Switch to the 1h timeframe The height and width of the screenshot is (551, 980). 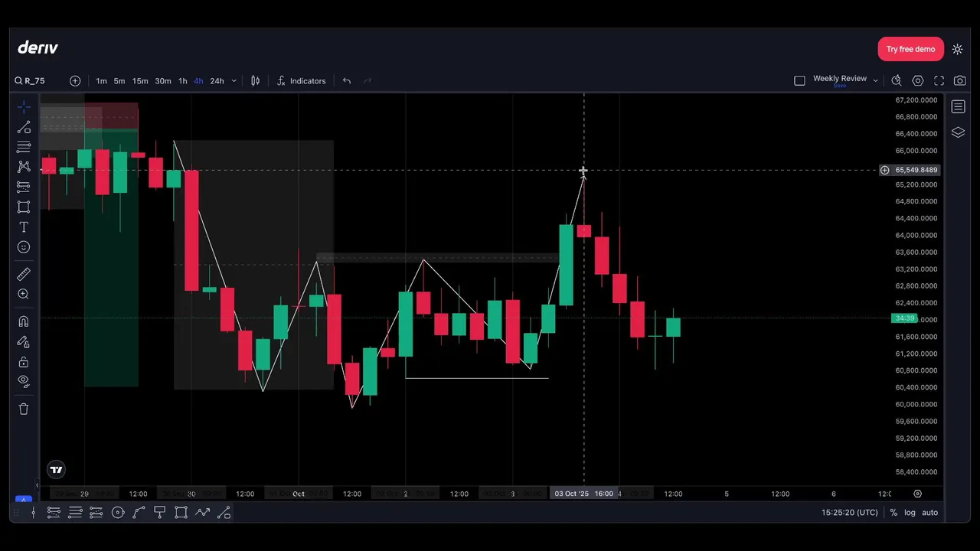tap(182, 81)
